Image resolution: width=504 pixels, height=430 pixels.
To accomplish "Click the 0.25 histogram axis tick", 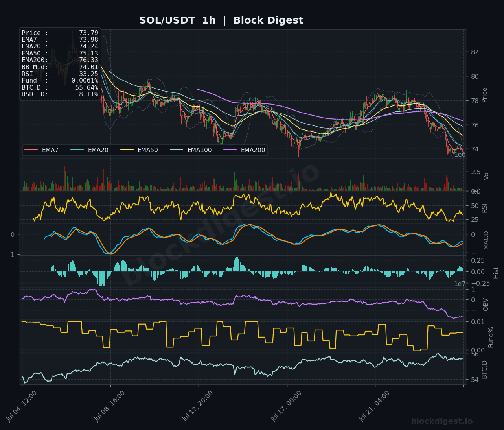I will 478,260.
